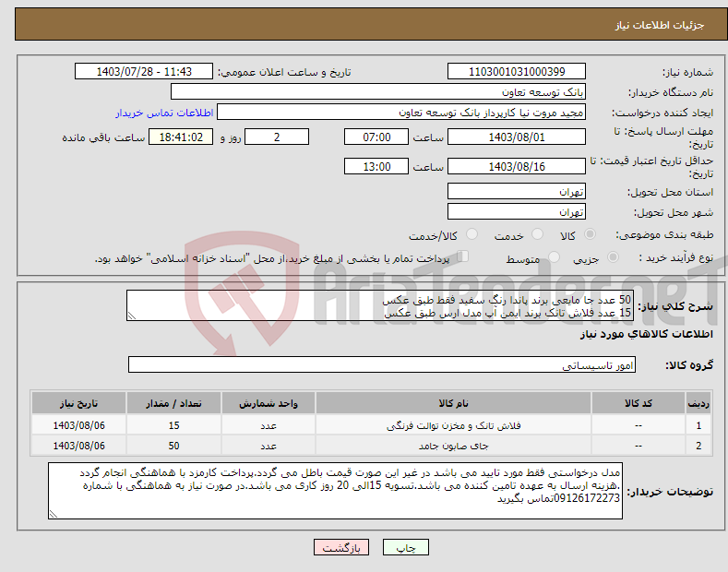Click the announcement date field 1403/07/28 - 11:43

(x=144, y=72)
